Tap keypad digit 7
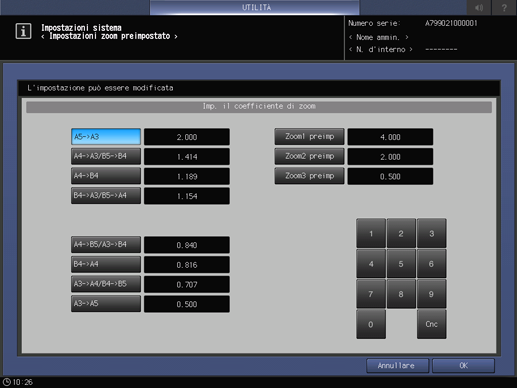517x388 pixels. tap(371, 294)
